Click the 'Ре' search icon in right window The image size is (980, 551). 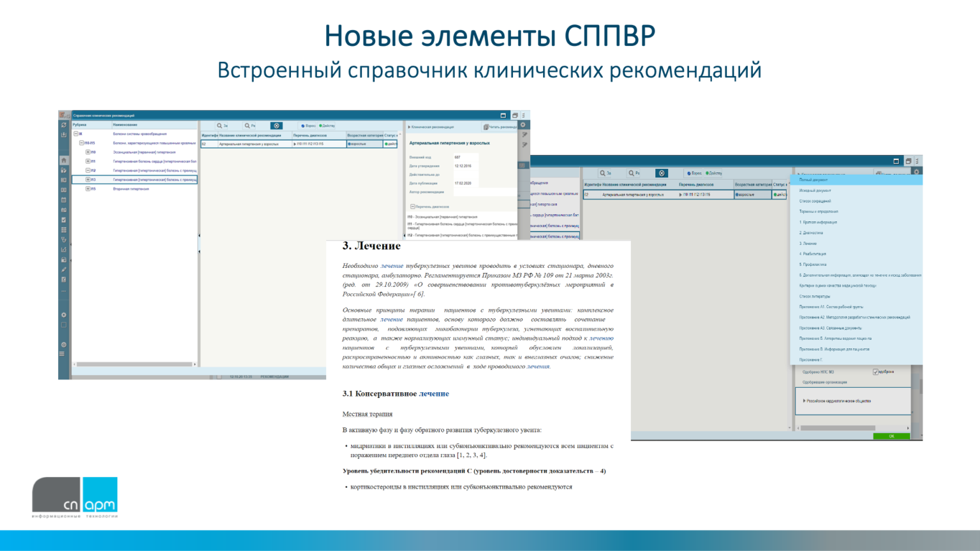[x=634, y=173]
